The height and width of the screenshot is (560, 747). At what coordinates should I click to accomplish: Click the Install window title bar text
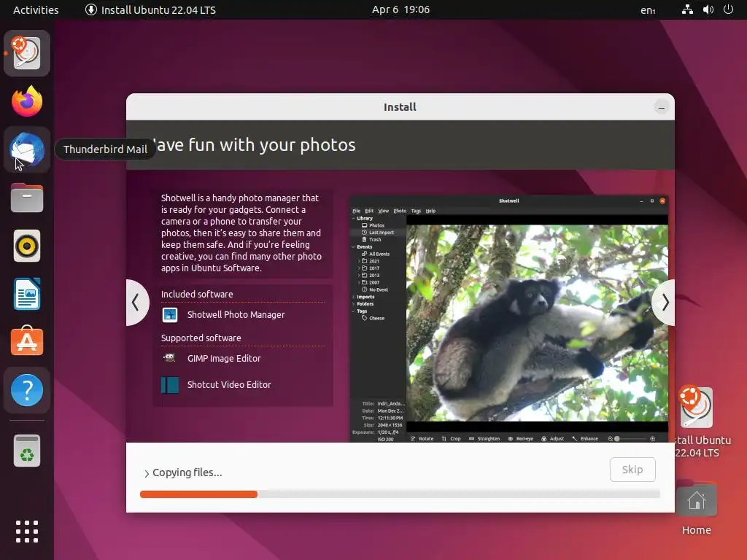400,107
